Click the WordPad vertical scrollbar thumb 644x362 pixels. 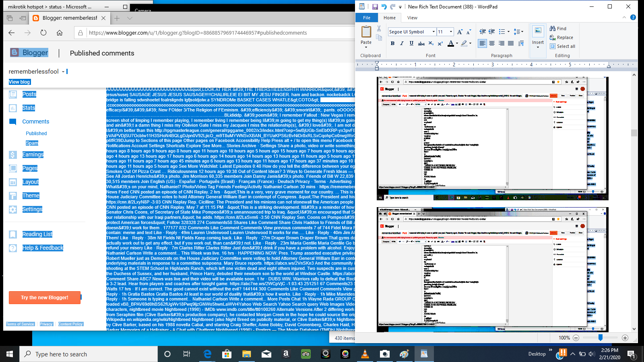[634, 133]
